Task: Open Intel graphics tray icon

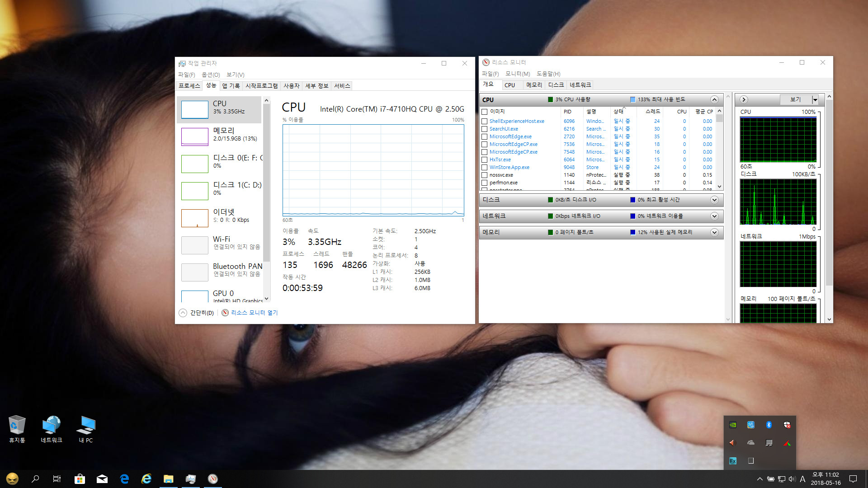Action: (x=751, y=425)
